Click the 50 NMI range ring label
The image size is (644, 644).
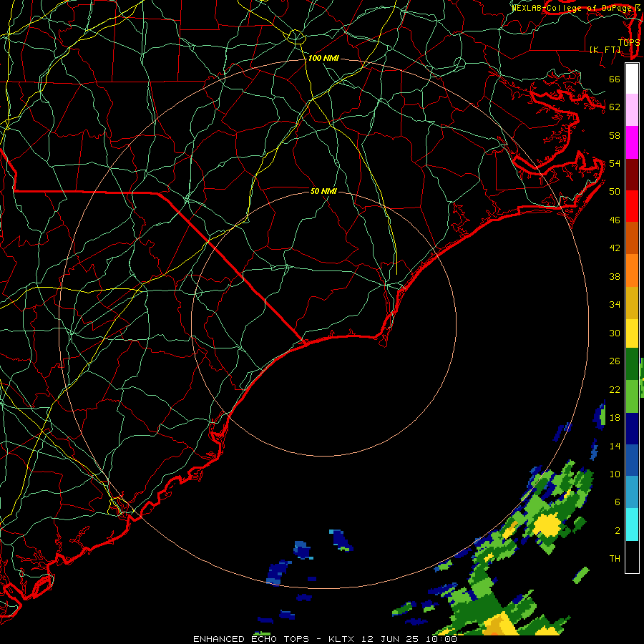click(323, 191)
